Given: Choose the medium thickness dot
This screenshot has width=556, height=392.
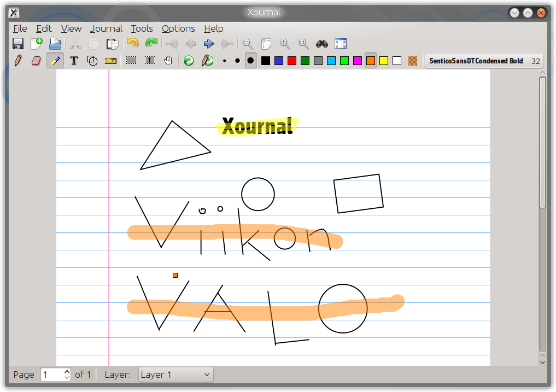Looking at the screenshot, I should click(x=238, y=61).
